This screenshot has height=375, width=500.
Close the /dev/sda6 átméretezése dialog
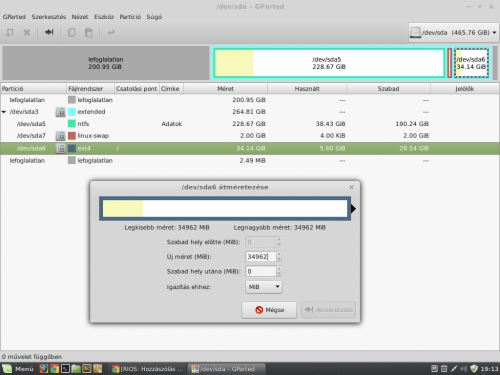[x=351, y=187]
